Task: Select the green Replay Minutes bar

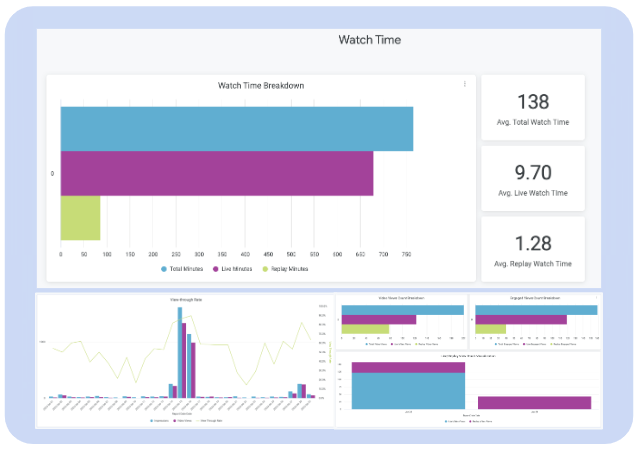Action: pos(80,218)
